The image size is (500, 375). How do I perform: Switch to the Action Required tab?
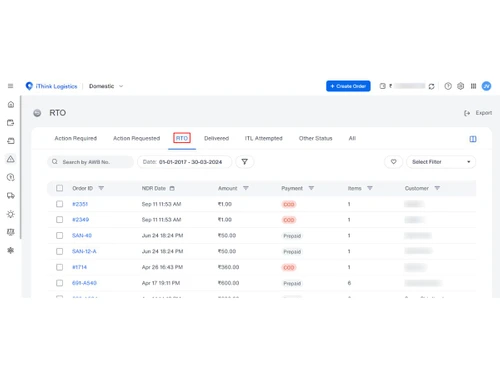click(x=76, y=138)
